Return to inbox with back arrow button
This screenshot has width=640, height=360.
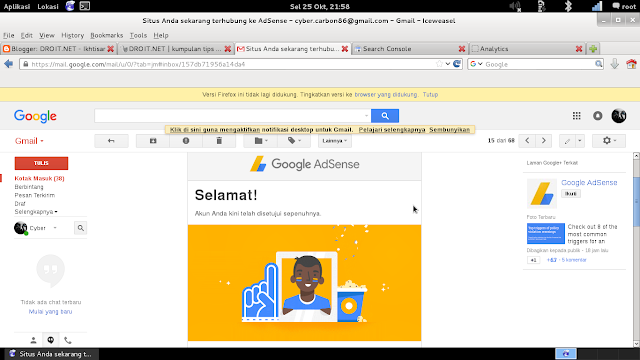[111, 141]
